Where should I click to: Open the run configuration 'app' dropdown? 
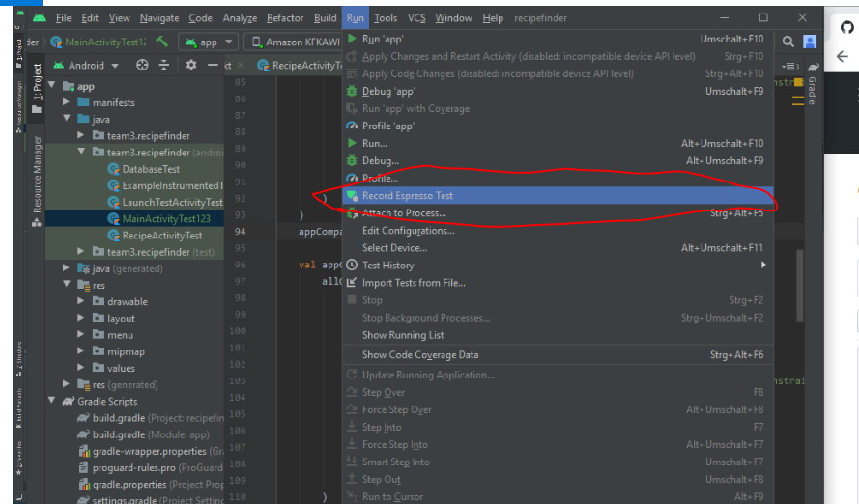208,42
